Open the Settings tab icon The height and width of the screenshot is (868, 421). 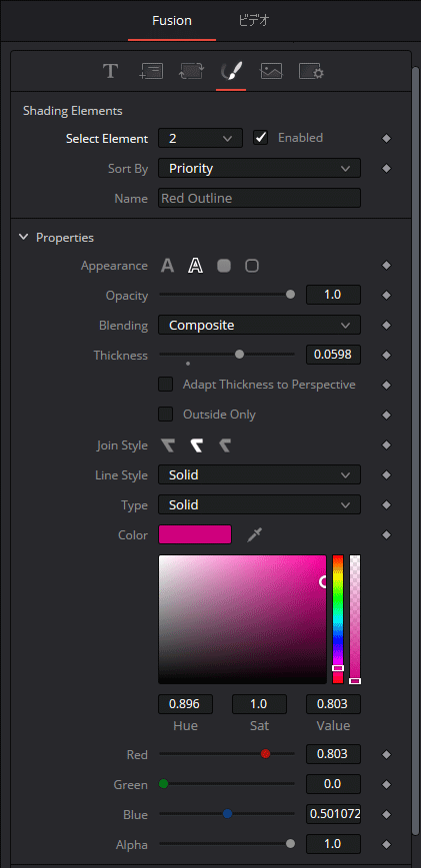tap(311, 71)
